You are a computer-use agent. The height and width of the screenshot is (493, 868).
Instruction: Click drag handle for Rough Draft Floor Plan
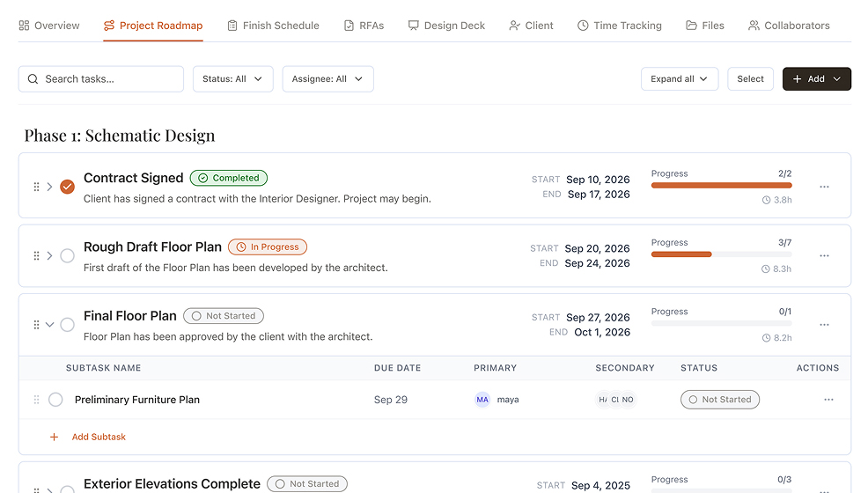37,255
